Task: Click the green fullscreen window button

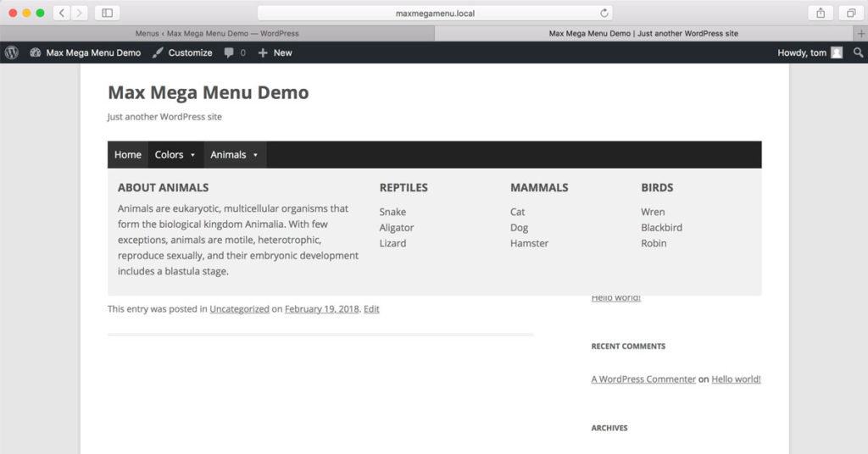Action: [x=40, y=13]
